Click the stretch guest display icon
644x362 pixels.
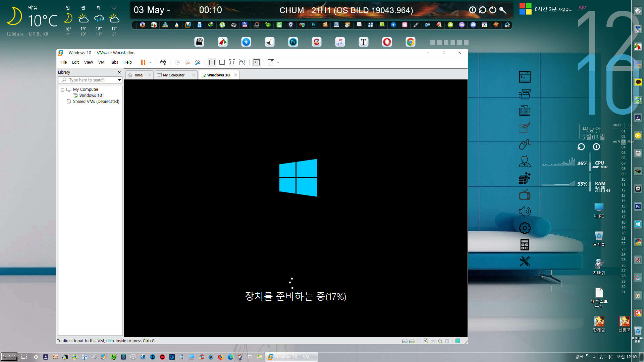(x=271, y=62)
